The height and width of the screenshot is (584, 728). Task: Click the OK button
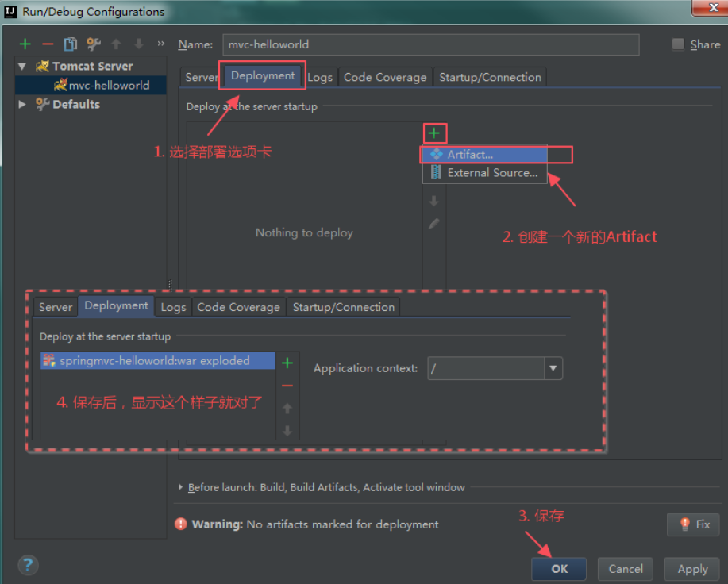(x=559, y=569)
